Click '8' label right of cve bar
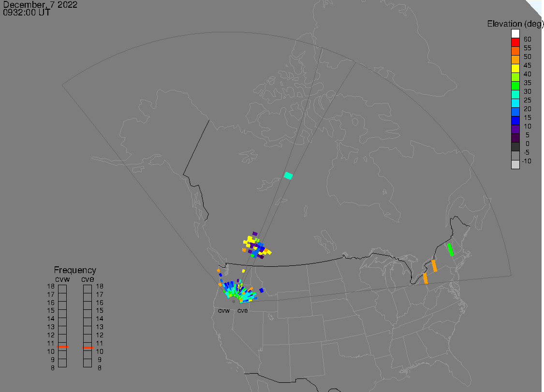This screenshot has width=544, height=392. 100,368
